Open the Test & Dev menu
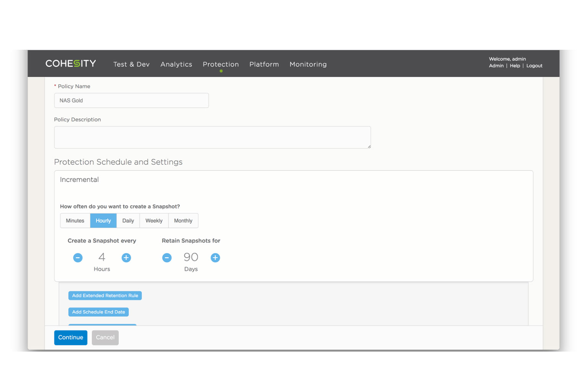588x383 pixels. [131, 64]
